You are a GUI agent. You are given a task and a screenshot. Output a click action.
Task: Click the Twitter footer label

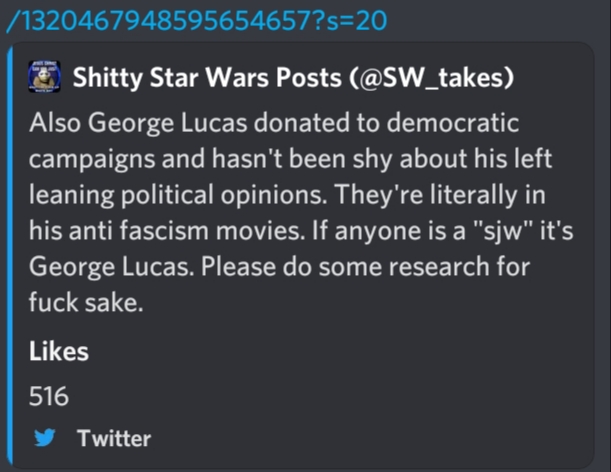114,438
